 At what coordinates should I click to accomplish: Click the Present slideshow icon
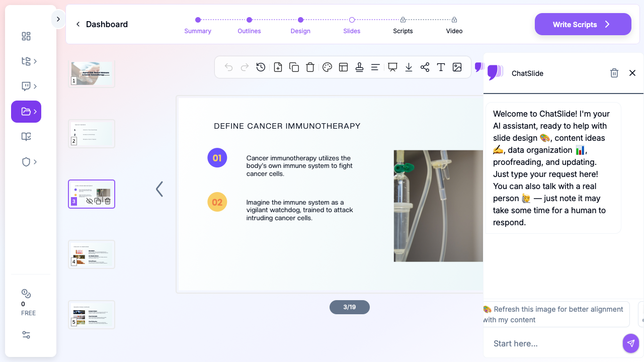(392, 67)
